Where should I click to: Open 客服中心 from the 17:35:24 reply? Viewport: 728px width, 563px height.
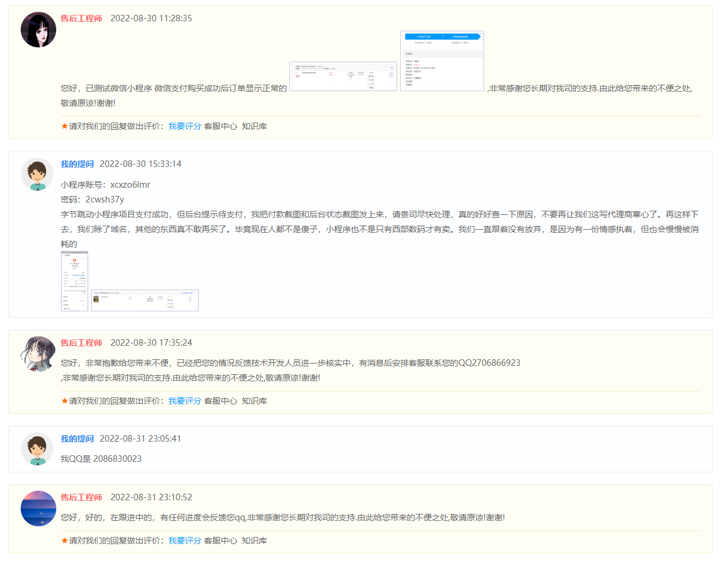click(x=221, y=401)
